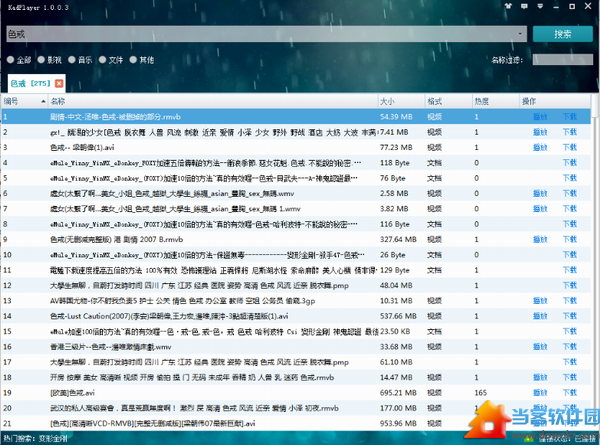The height and width of the screenshot is (445, 600).
Task: Click the message bubble icon in title bar
Action: point(524,6)
